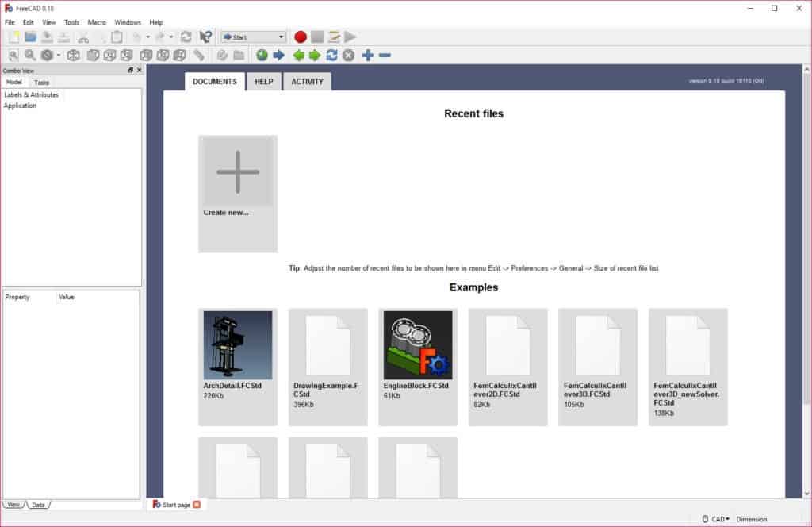The height and width of the screenshot is (527, 812).
Task: Click the Fit selection magnifier icon
Action: point(30,55)
